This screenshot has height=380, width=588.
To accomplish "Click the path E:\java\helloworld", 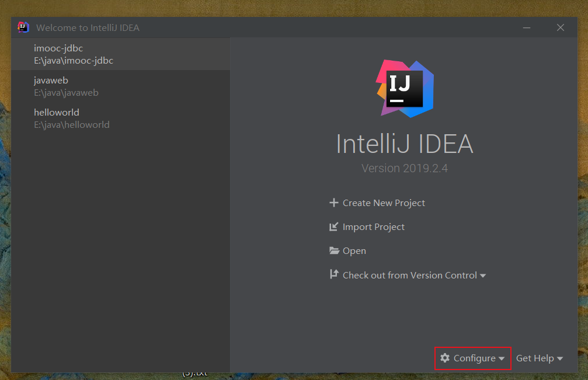I will (72, 124).
